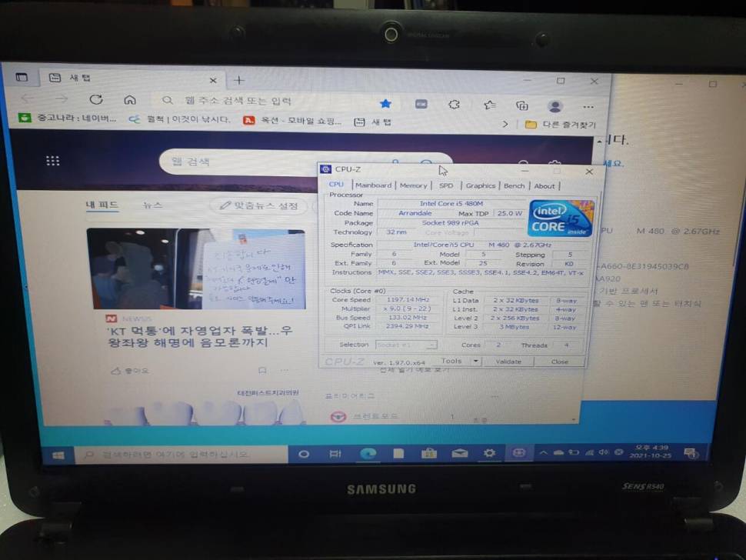Screen dimensions: 746x560
Task: Open Mail app from taskbar
Action: (x=460, y=453)
